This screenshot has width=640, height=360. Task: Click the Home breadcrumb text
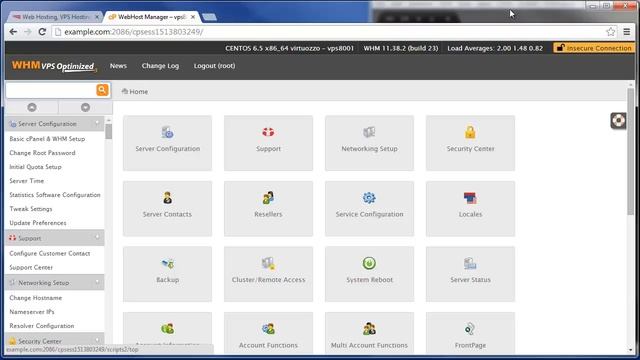[x=139, y=91]
